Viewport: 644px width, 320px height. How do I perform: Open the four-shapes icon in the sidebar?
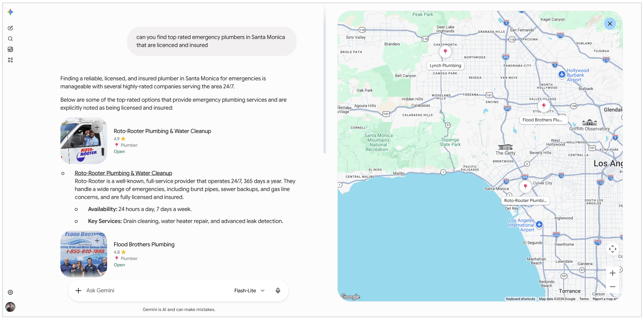[10, 60]
